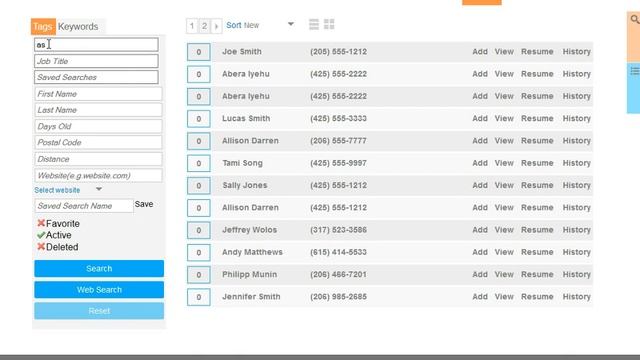
Task: Focus the Last Name field
Action: 98,110
